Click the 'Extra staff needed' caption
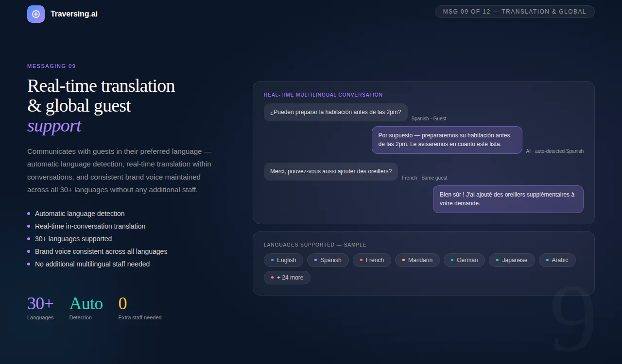Image resolution: width=622 pixels, height=364 pixels. [140, 318]
